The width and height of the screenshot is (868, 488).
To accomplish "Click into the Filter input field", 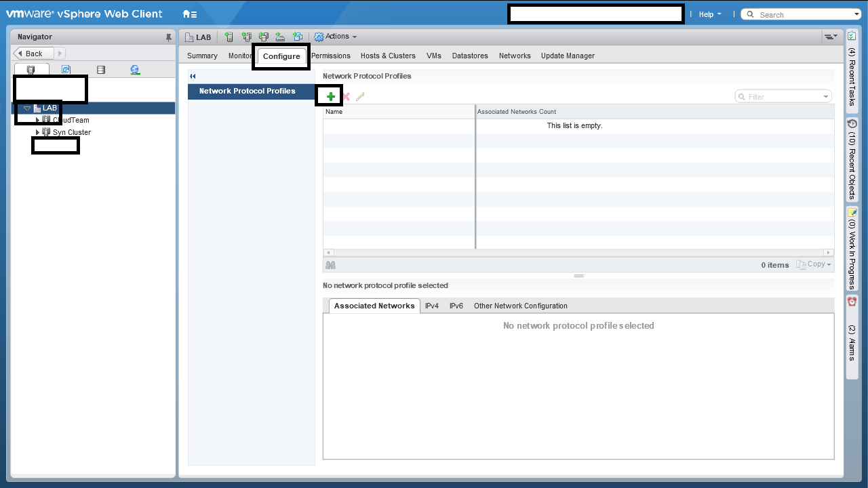I will click(x=782, y=97).
